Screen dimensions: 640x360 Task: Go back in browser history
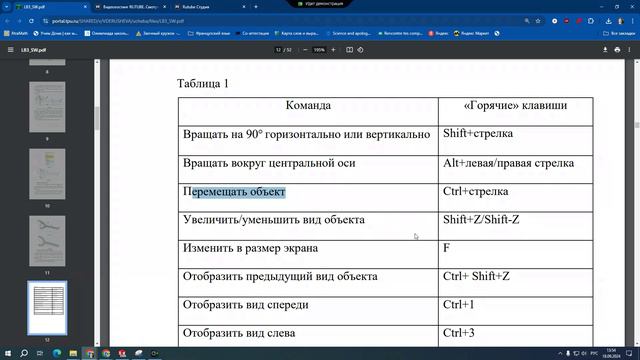point(7,21)
